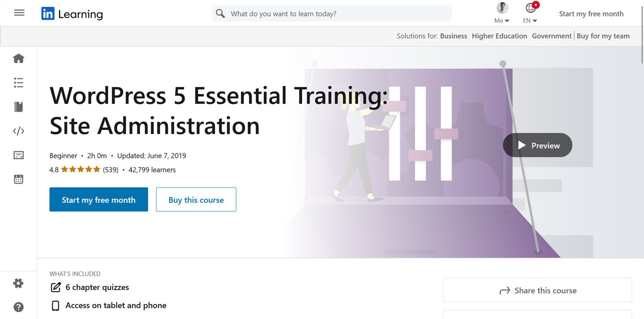This screenshot has width=644, height=319.
Task: Click Share this course button
Action: tap(538, 291)
